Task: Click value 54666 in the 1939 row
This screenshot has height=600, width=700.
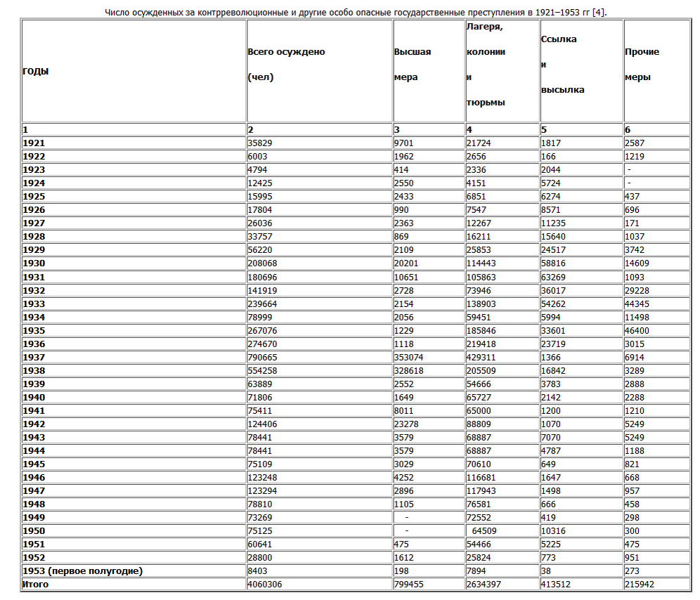Action: [503, 384]
